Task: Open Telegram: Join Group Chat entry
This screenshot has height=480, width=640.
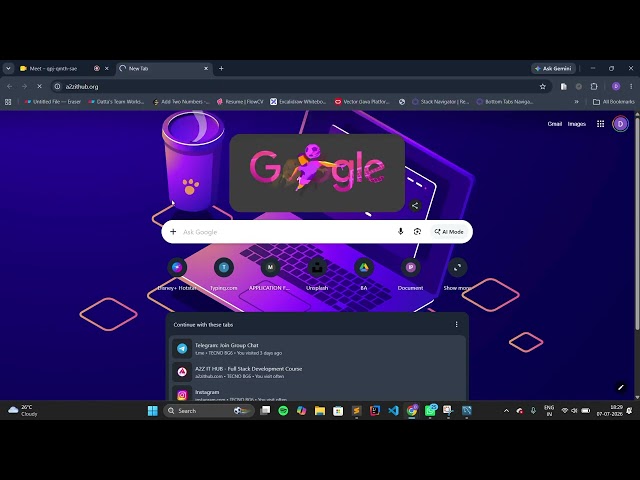Action: 317,349
